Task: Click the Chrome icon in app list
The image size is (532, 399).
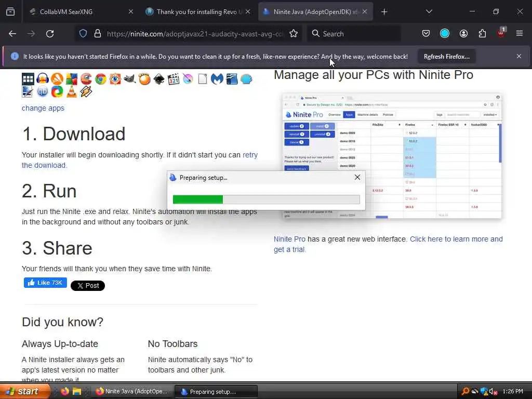Action: point(101,79)
